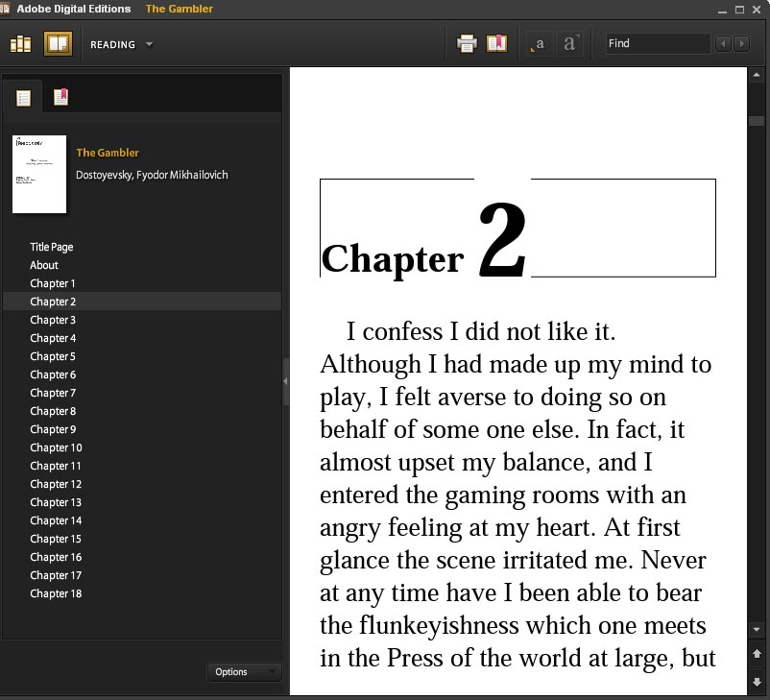
Task: Navigate to Chapter 4
Action: point(53,337)
